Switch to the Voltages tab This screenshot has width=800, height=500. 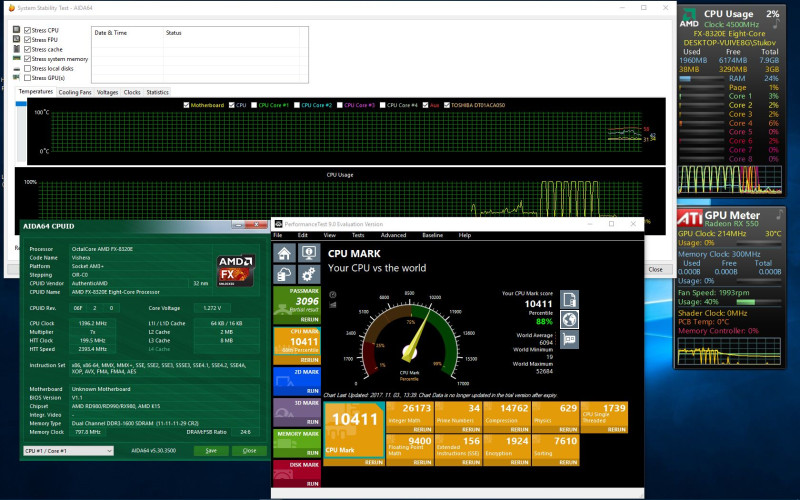pyautogui.click(x=107, y=92)
